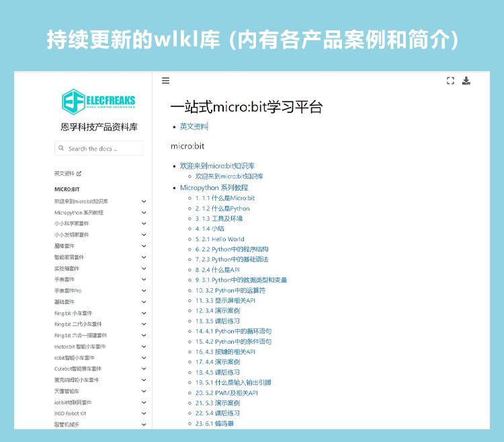Expand the 手表套件Pro sidebar chevron
Image resolution: width=504 pixels, height=442 pixels.
pos(144,291)
